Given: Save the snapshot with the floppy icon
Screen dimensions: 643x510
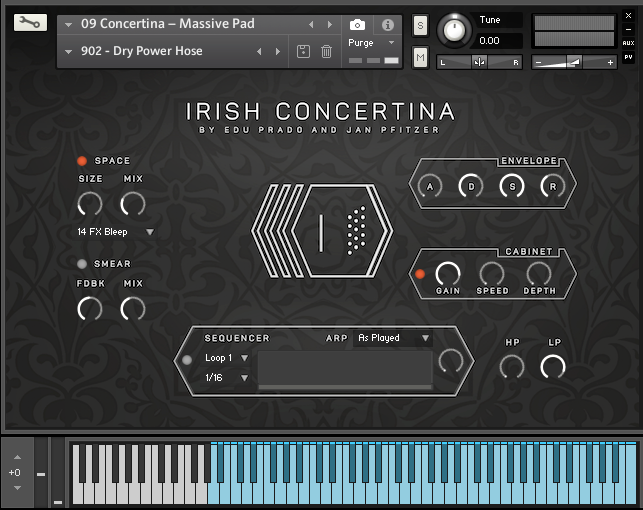Looking at the screenshot, I should [304, 51].
